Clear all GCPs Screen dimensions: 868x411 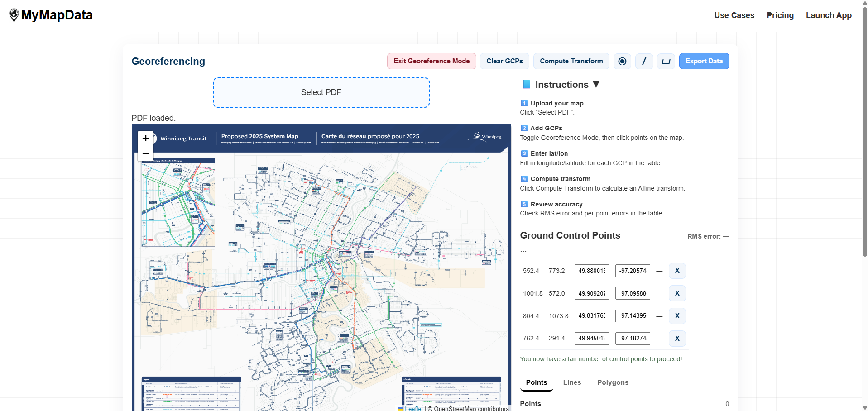(x=504, y=61)
